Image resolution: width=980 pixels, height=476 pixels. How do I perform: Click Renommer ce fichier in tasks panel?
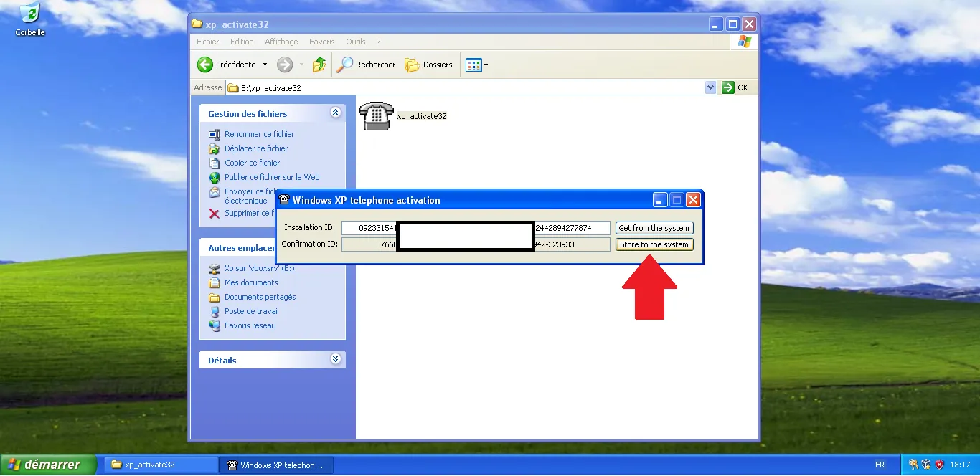[259, 134]
